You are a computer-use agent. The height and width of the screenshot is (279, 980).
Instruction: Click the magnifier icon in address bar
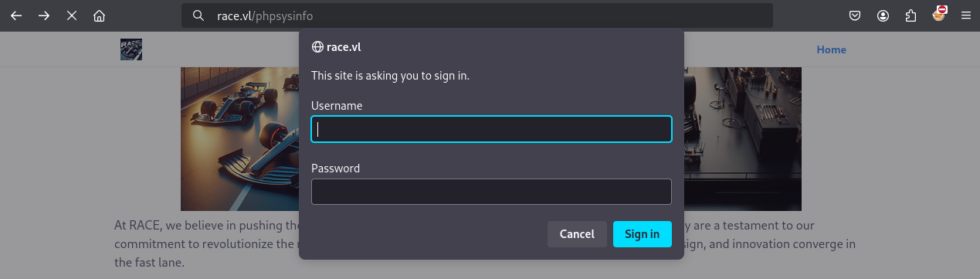198,15
